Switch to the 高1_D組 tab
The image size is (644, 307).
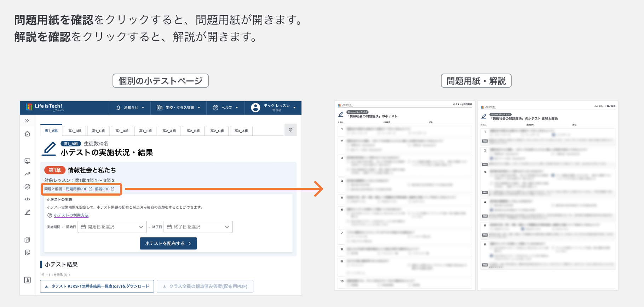coord(122,131)
